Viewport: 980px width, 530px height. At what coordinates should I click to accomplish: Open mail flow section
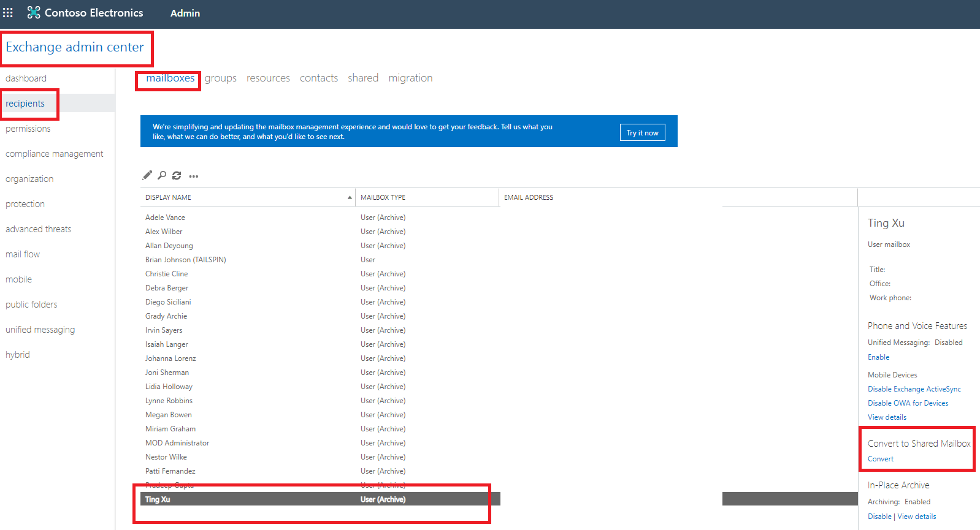pyautogui.click(x=23, y=254)
